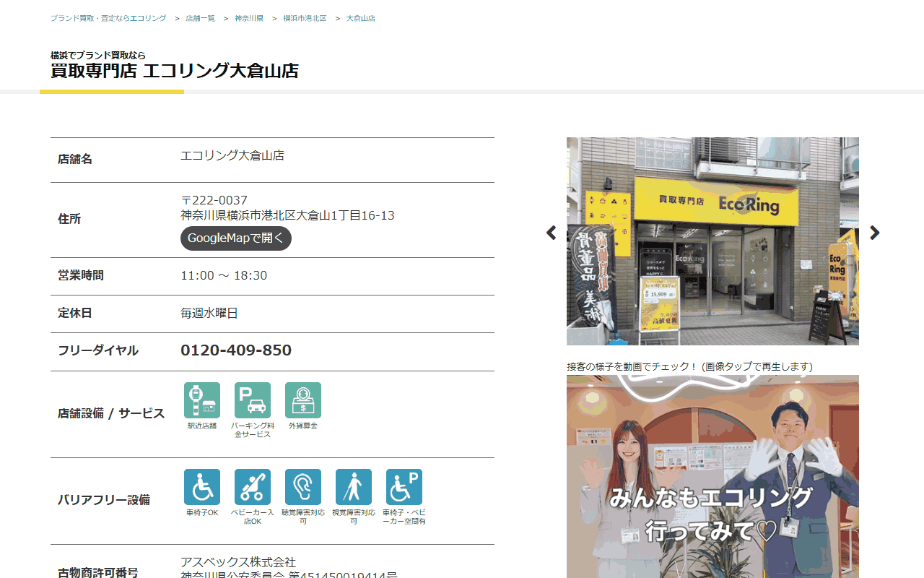Screen dimensions: 924x578
Task: Click store name value エコリング大倉山店
Action: (232, 155)
